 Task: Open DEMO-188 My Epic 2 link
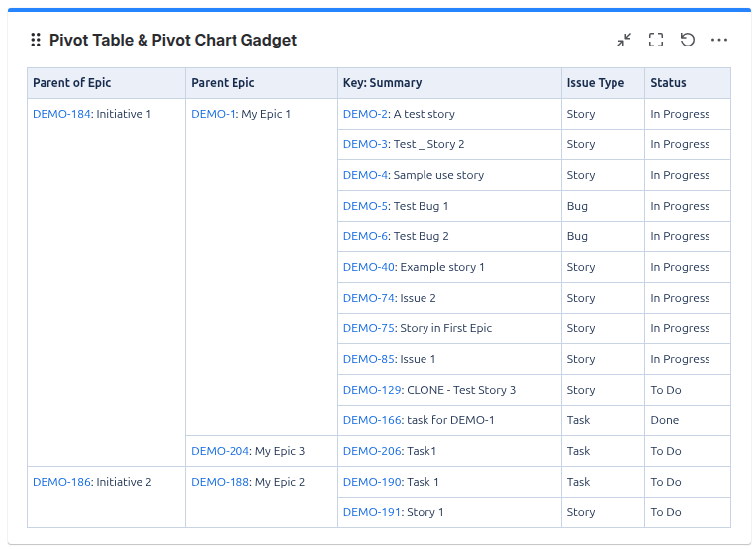[220, 482]
